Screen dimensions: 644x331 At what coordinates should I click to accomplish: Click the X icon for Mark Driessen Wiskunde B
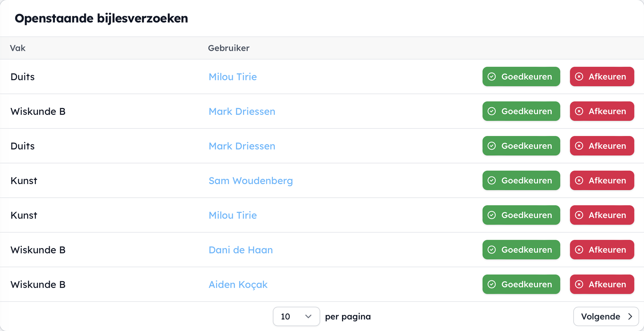[x=579, y=111]
